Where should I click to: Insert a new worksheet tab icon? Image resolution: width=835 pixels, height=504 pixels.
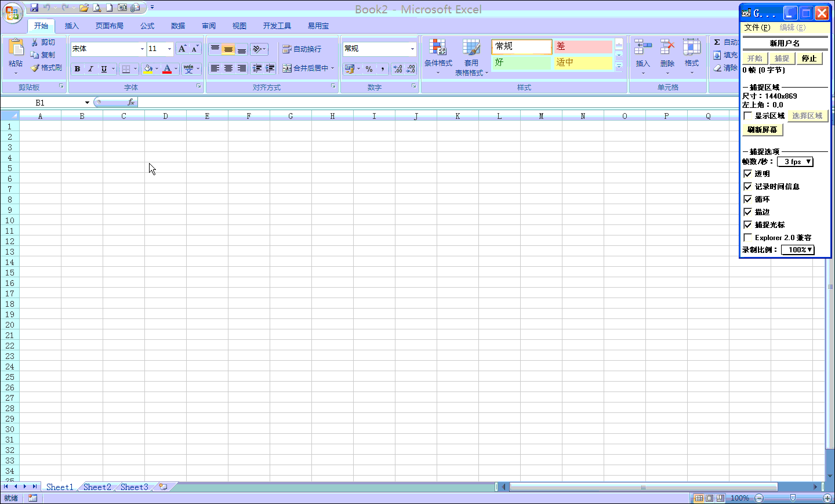tap(164, 487)
